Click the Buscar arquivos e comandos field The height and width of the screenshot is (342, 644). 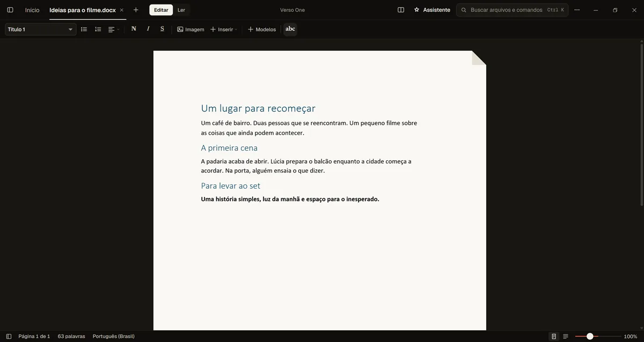(x=512, y=10)
